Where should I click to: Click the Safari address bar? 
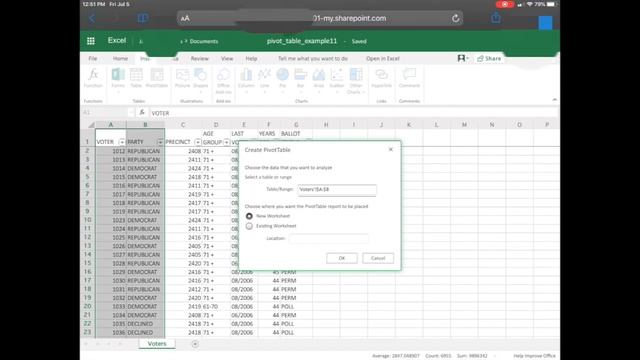[320, 18]
